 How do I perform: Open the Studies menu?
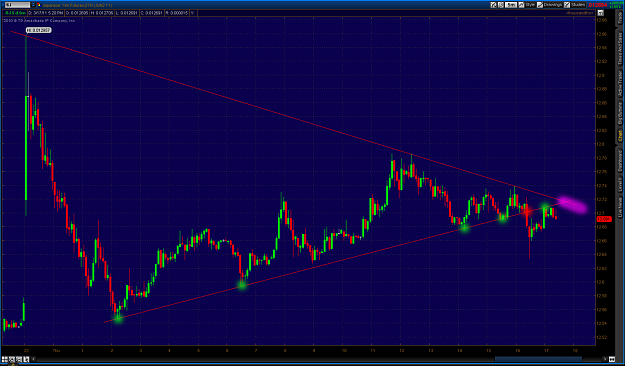click(578, 5)
